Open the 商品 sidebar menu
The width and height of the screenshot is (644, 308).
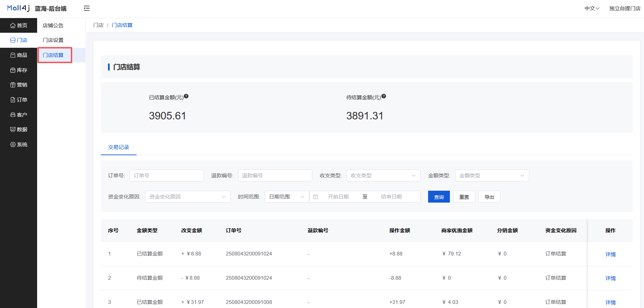18,55
